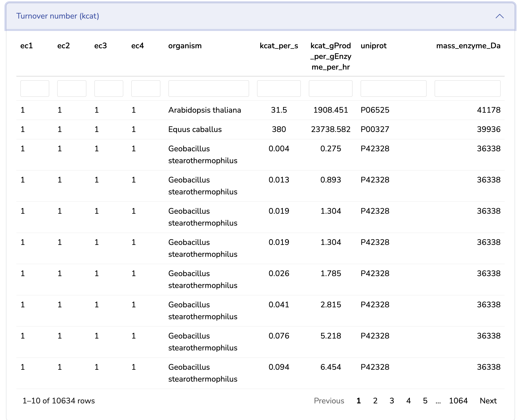Click the pagination ellipsis between 5 and 1064
Image resolution: width=521 pixels, height=420 pixels.
[x=438, y=401]
